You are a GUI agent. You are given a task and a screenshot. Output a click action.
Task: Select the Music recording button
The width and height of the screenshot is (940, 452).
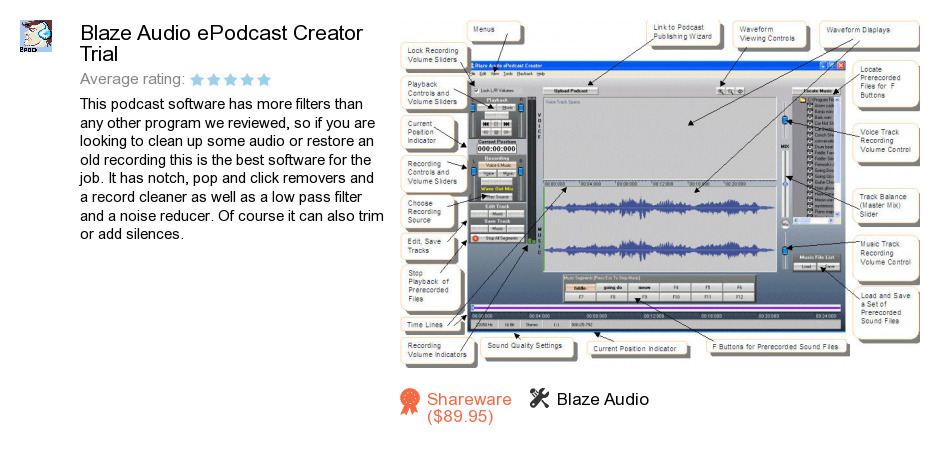[507, 173]
